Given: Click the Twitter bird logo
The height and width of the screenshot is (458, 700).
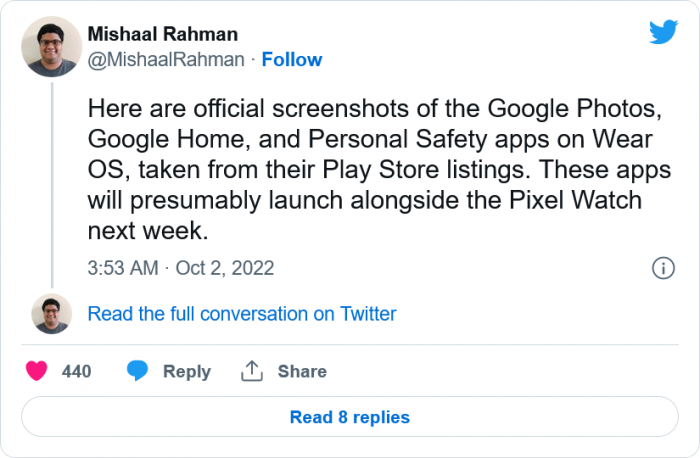Looking at the screenshot, I should [663, 32].
